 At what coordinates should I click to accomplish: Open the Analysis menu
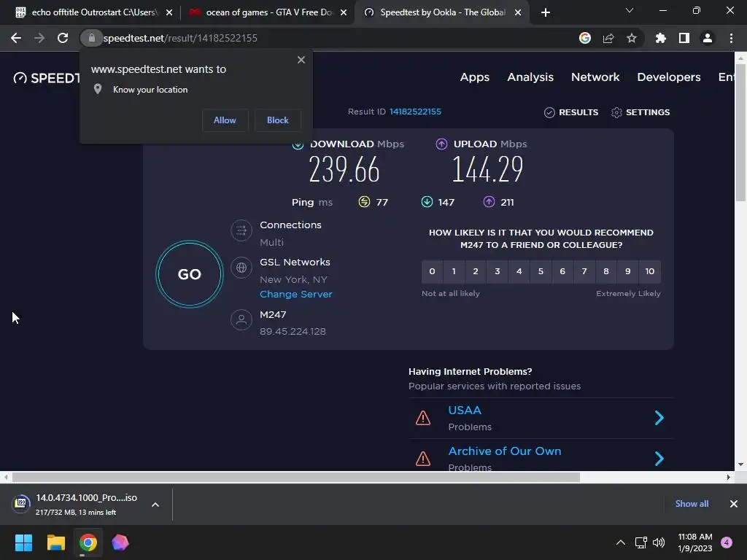click(x=530, y=77)
